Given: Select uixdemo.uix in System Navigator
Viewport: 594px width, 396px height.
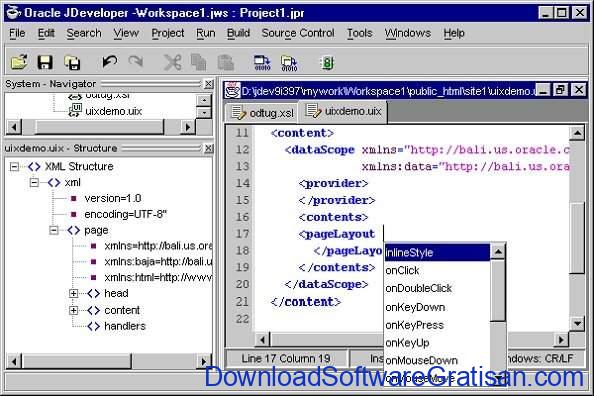Looking at the screenshot, I should [x=113, y=111].
